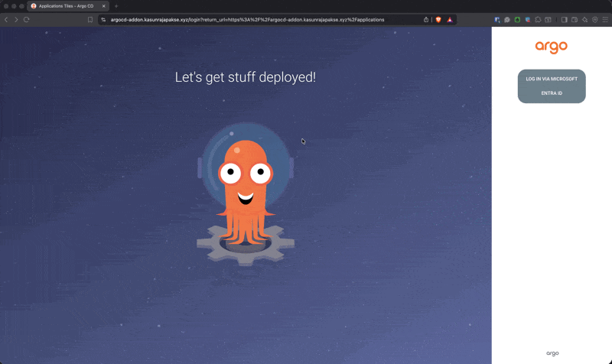
Task: Go forward to the next page
Action: 16,20
